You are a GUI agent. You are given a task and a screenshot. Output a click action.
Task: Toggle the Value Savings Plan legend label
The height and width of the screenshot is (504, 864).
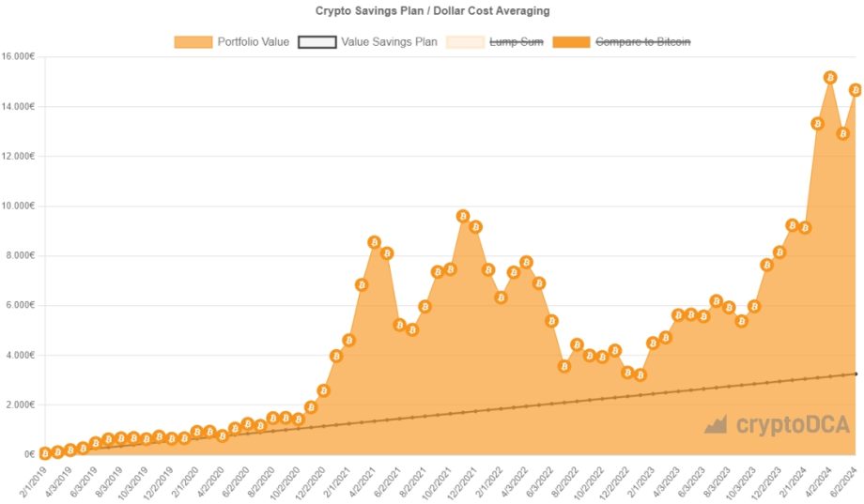pos(389,42)
